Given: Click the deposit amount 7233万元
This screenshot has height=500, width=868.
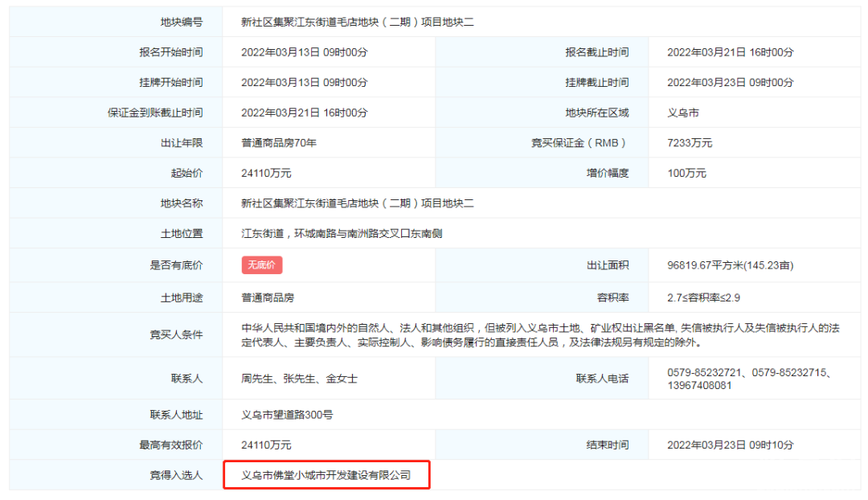Looking at the screenshot, I should pos(690,143).
